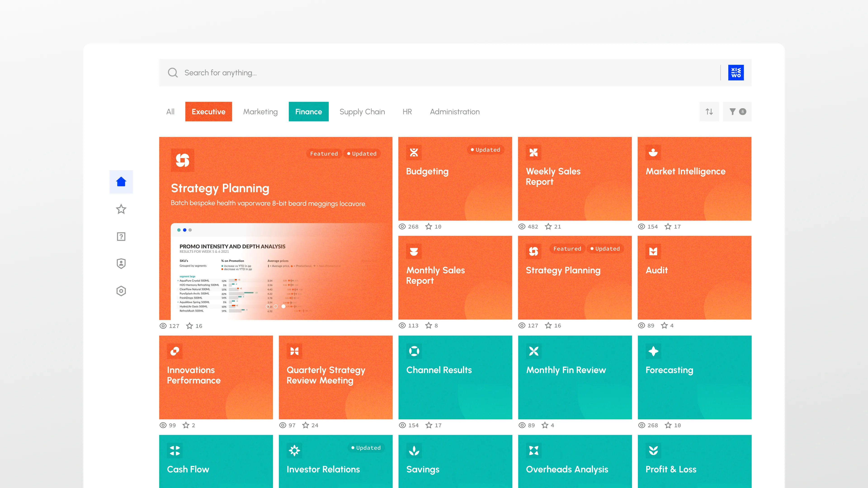Star the Weekly Sales Report (21)
868x488 pixels.
[548, 227]
